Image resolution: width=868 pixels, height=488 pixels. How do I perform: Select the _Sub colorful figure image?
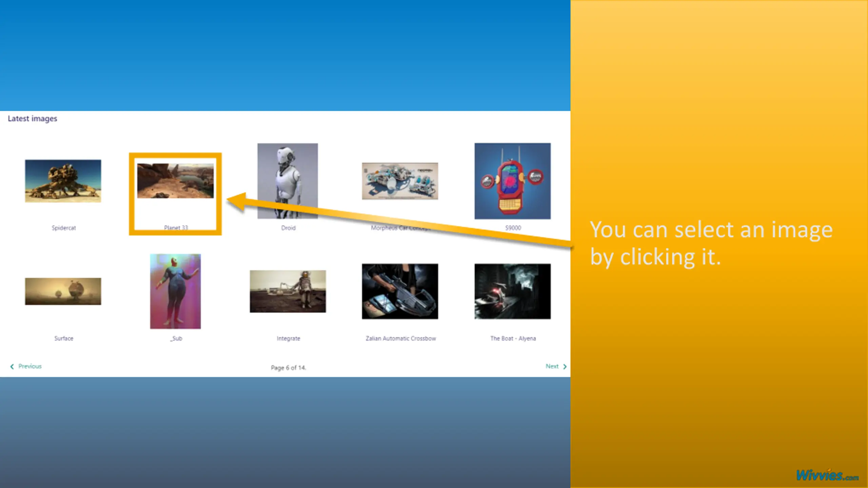pos(175,291)
